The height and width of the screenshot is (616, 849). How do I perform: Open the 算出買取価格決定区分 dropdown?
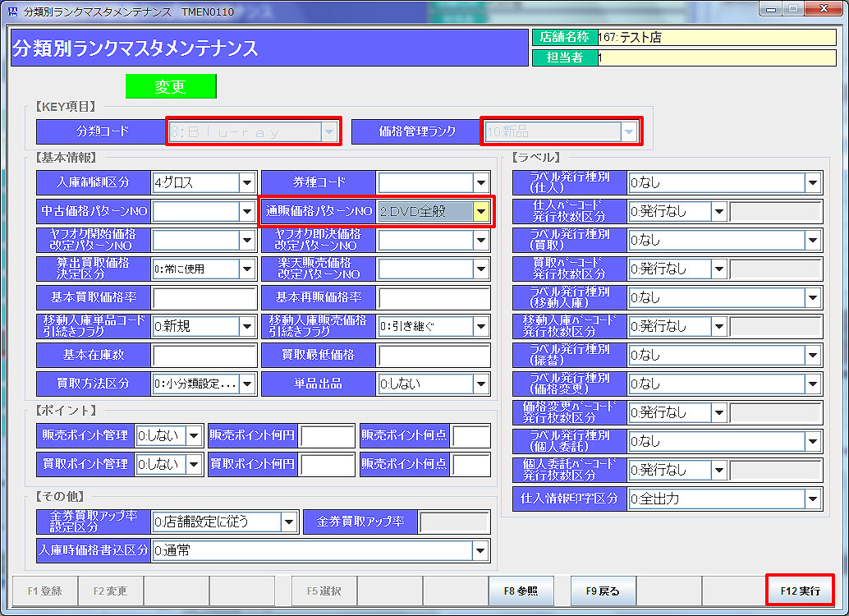(247, 269)
